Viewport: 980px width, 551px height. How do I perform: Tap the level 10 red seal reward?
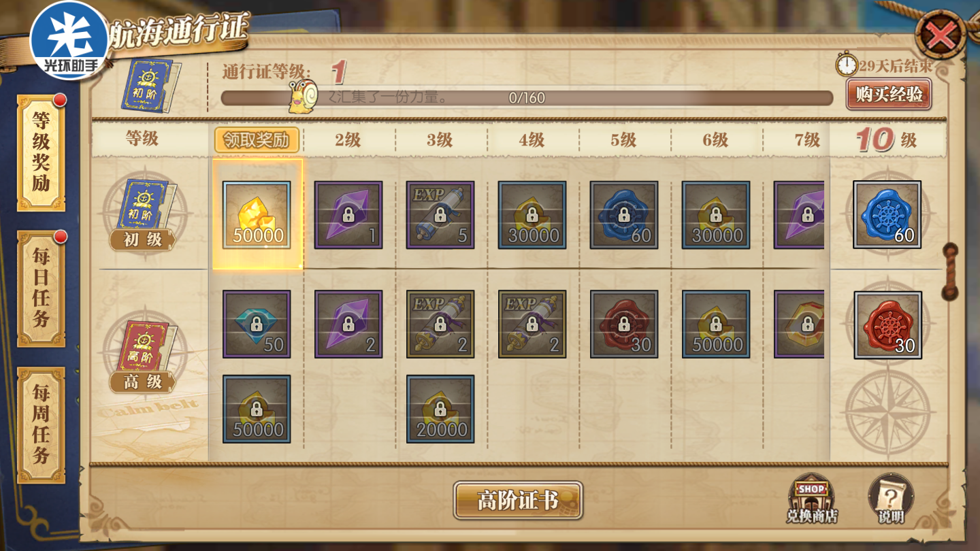(x=888, y=325)
